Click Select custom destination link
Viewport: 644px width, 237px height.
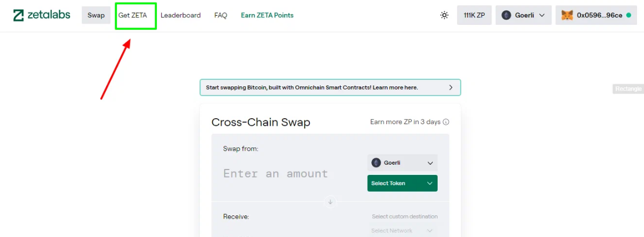click(x=405, y=216)
